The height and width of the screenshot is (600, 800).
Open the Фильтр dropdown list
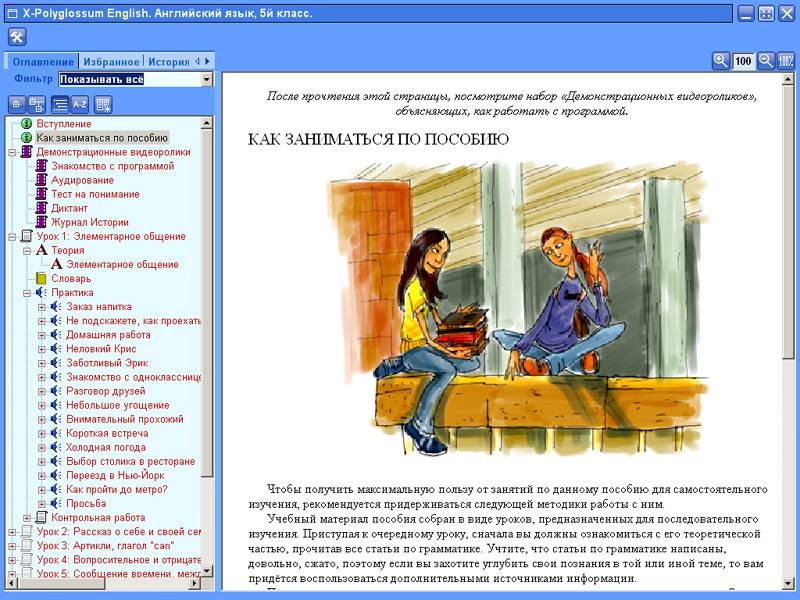[x=207, y=79]
